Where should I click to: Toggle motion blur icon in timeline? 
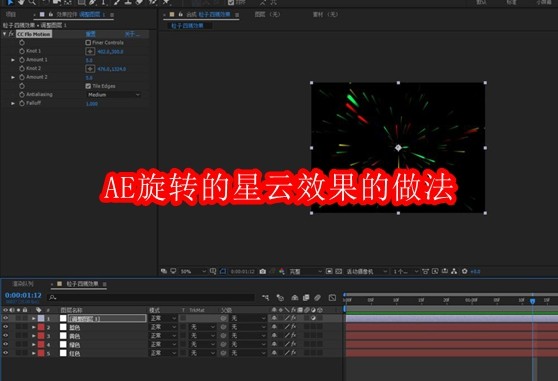tap(317, 297)
